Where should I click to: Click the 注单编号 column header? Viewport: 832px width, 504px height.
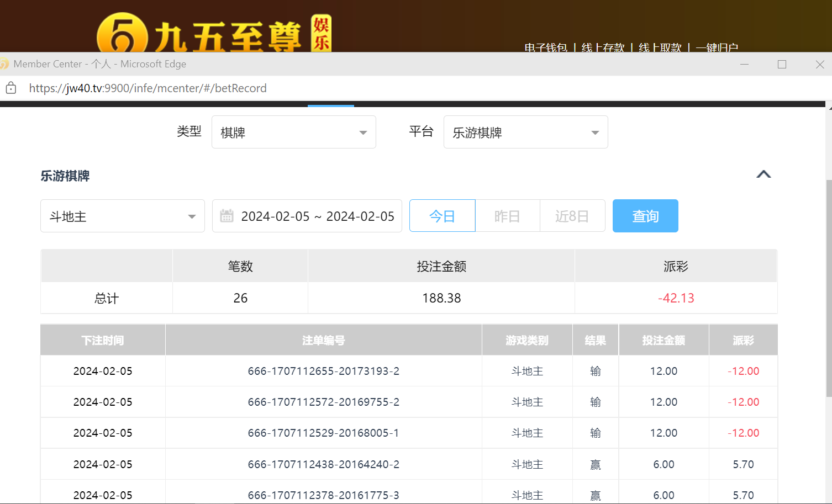coord(324,340)
